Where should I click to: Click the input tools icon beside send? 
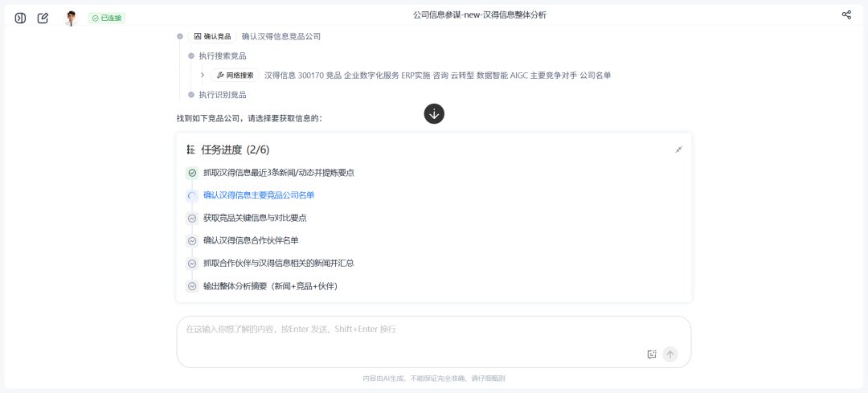(652, 354)
